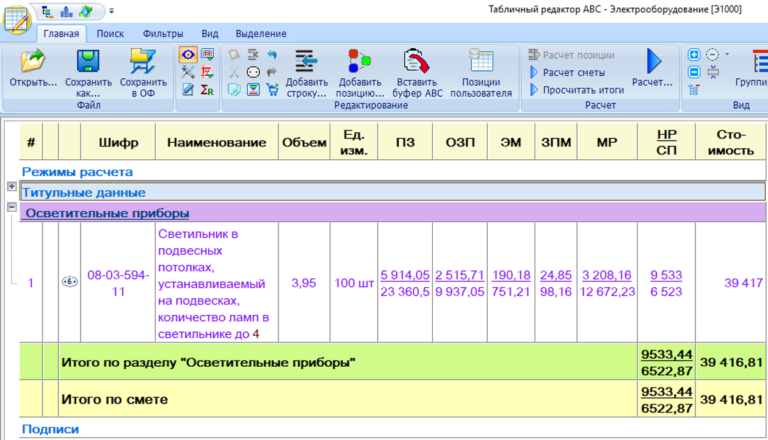This screenshot has width=768, height=440.
Task: Click Вставить буфер ABC button
Action: (417, 73)
